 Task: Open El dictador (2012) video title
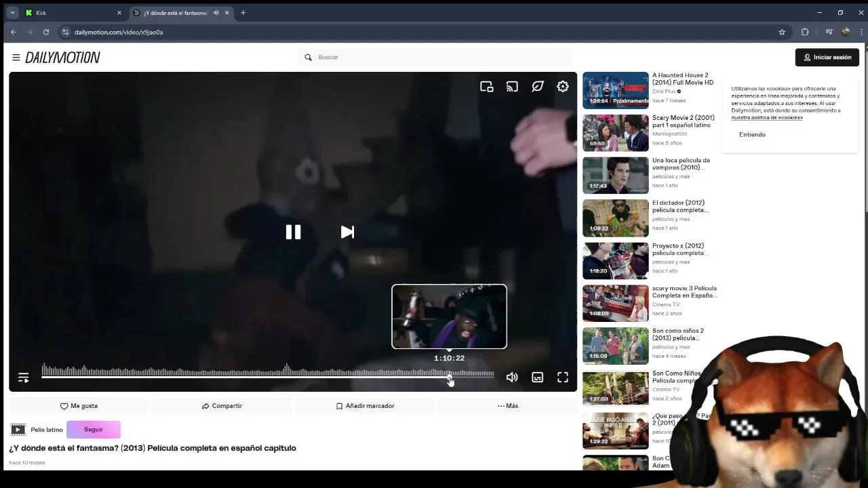[x=680, y=206]
